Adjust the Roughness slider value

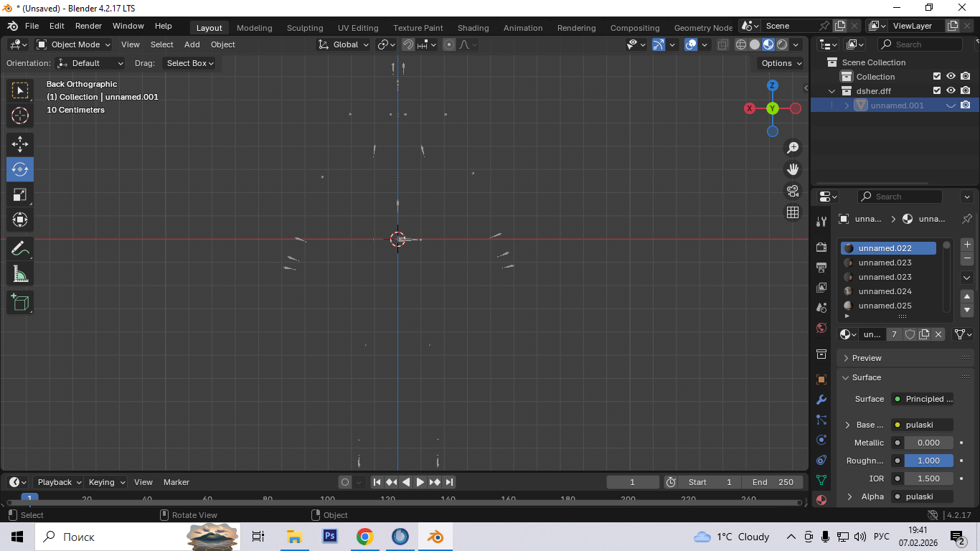[x=928, y=461]
